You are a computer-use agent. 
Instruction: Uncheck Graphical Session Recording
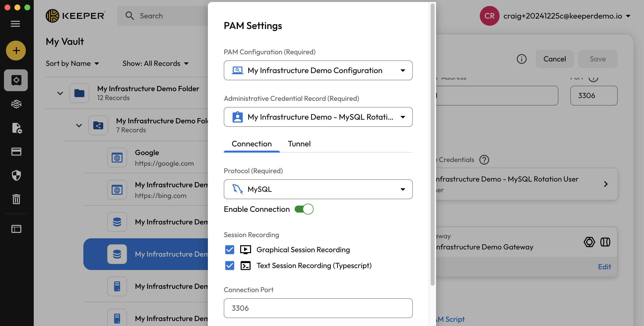pos(229,249)
